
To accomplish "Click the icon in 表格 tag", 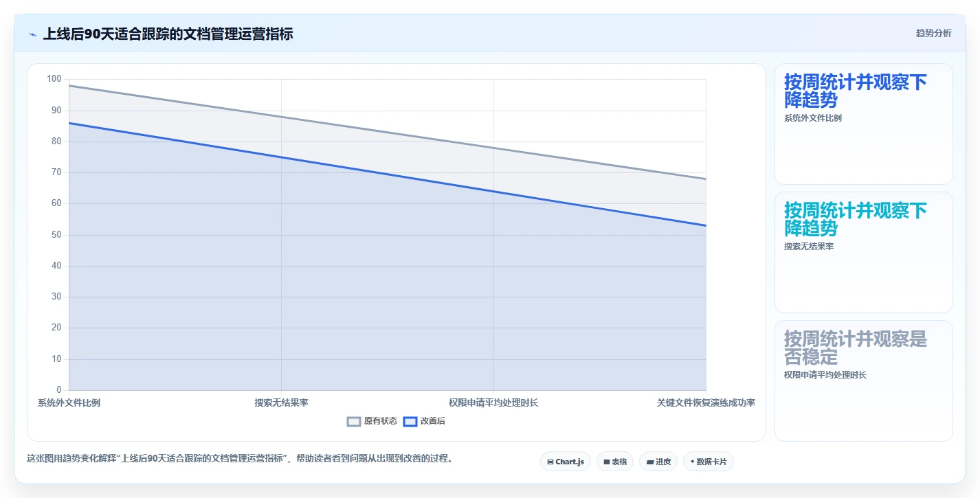I will pos(607,462).
